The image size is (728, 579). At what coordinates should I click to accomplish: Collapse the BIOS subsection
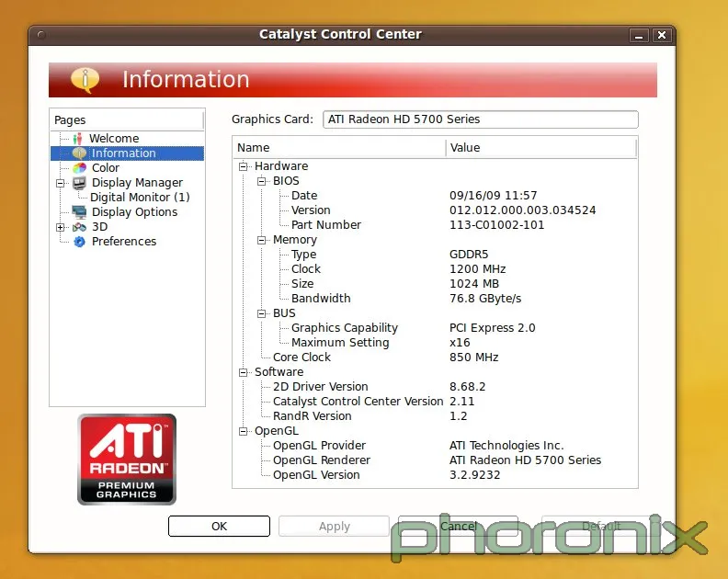[x=262, y=181]
